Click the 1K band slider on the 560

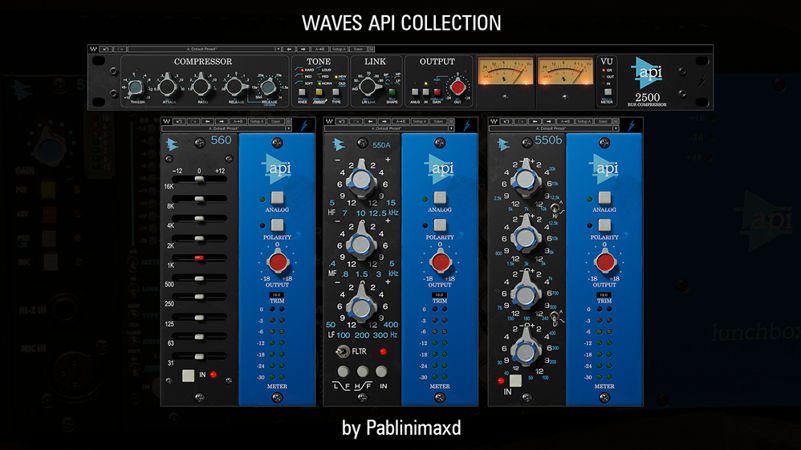click(x=199, y=257)
